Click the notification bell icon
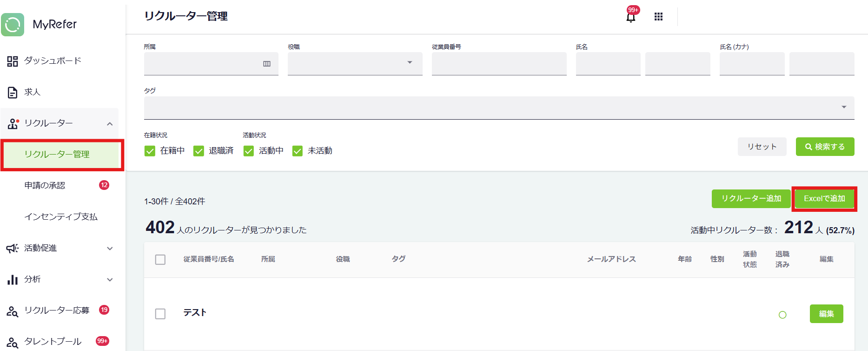This screenshot has height=351, width=868. tap(630, 17)
